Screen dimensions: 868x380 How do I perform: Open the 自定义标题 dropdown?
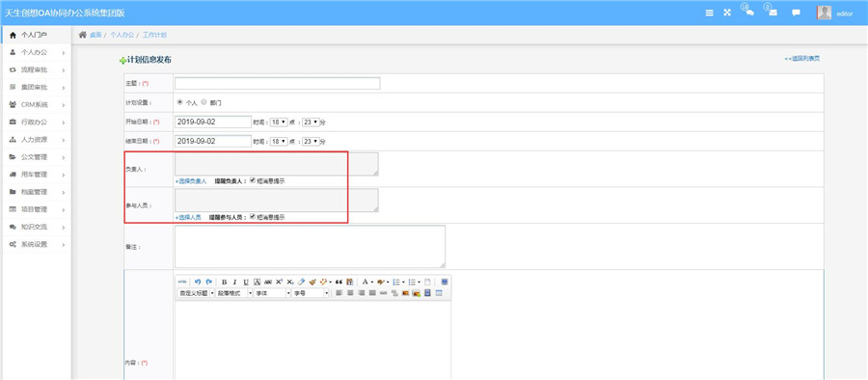click(196, 293)
